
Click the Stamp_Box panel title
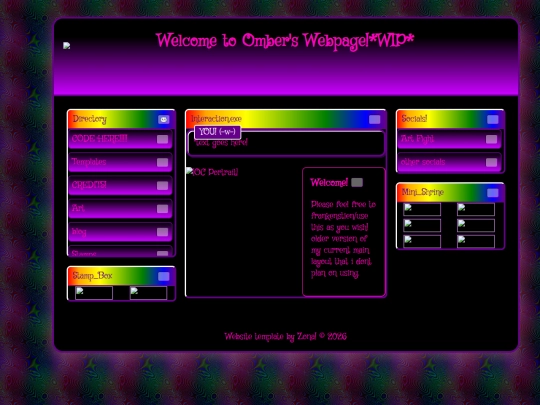click(92, 276)
